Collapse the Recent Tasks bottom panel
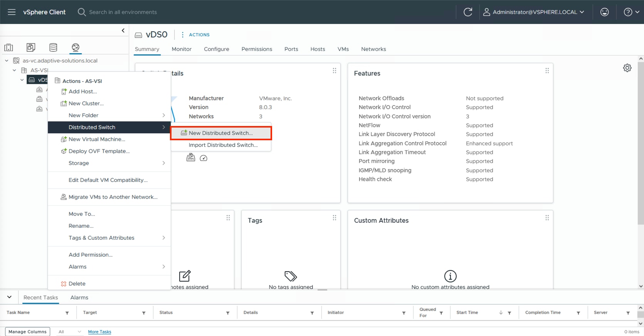This screenshot has width=644, height=336. click(x=9, y=297)
